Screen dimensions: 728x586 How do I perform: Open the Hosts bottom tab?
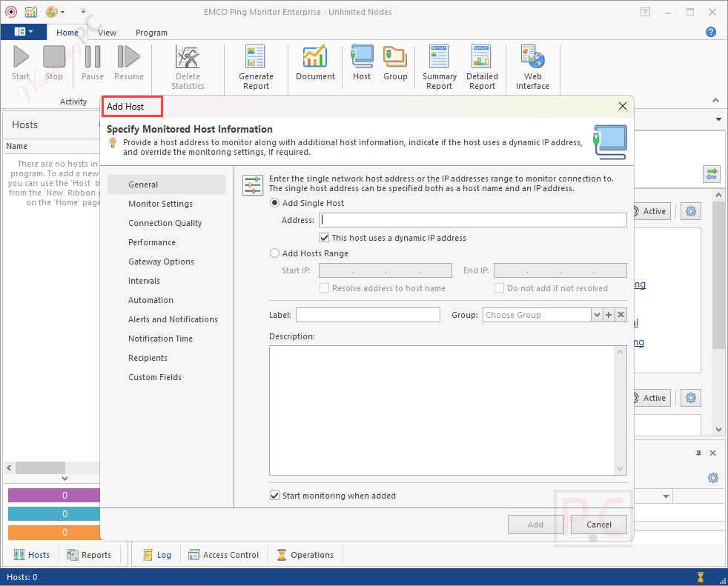32,555
